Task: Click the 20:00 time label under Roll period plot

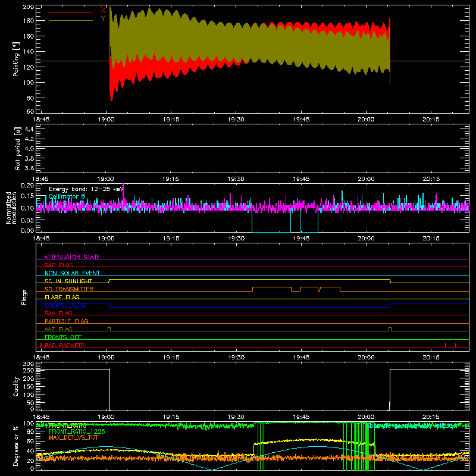Action: click(366, 179)
